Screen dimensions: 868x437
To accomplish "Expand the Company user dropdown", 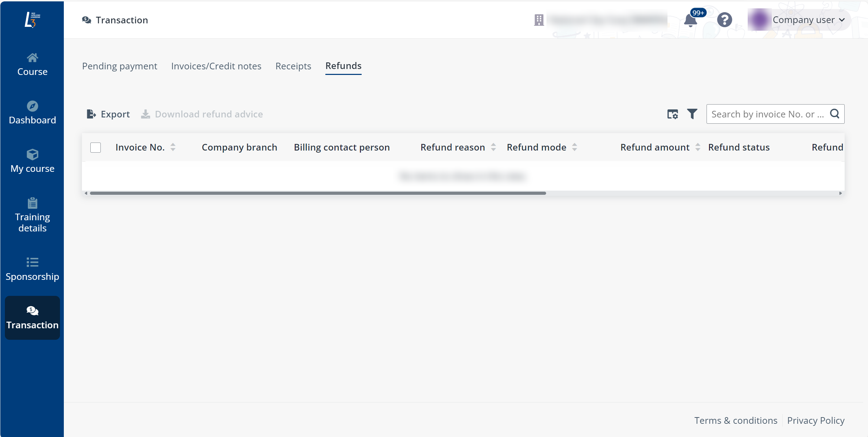I will pos(808,20).
